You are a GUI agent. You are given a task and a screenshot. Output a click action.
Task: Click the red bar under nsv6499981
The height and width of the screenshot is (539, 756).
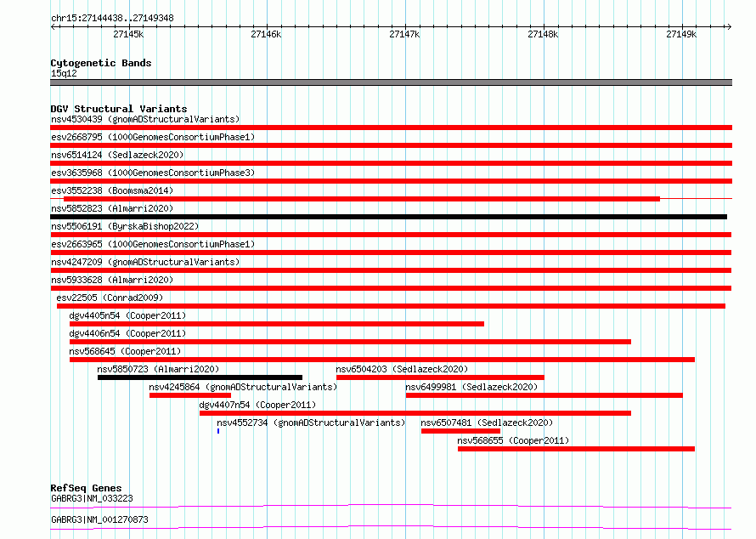(544, 395)
